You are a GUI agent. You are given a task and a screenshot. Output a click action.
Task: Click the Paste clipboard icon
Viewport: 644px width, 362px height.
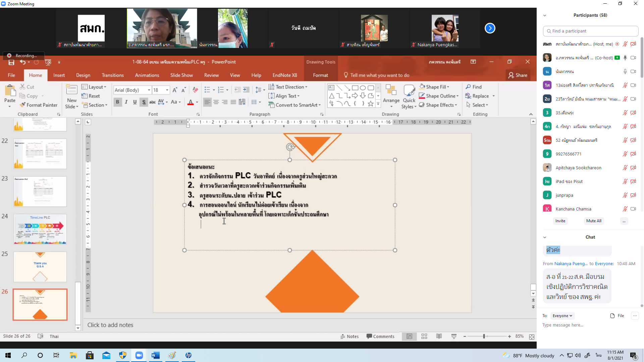[10, 90]
